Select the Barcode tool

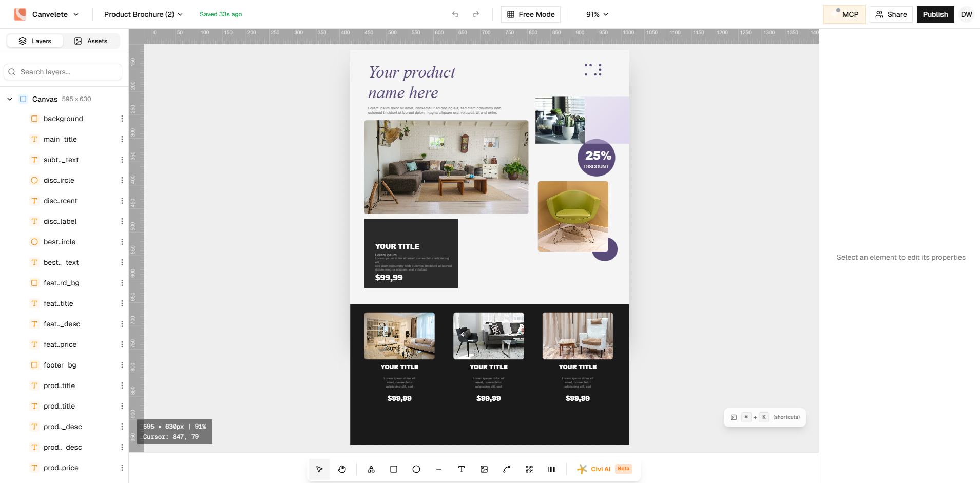[551, 469]
